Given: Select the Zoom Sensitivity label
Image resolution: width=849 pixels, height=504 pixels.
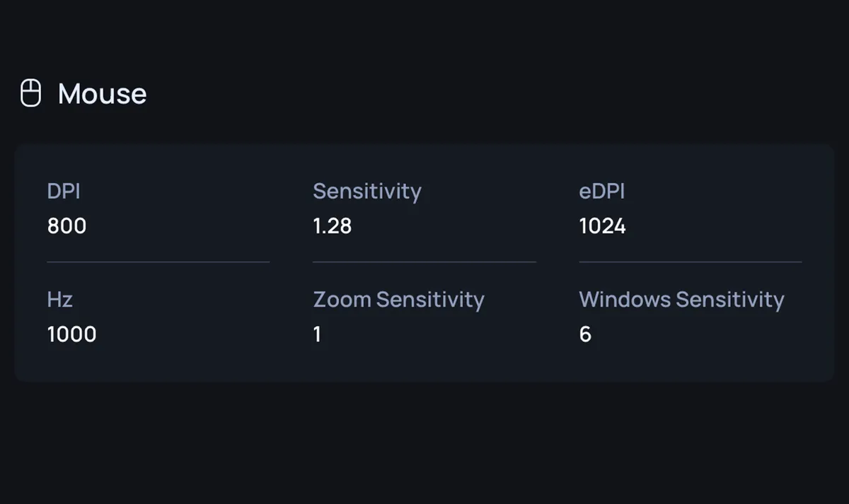Looking at the screenshot, I should [x=398, y=300].
